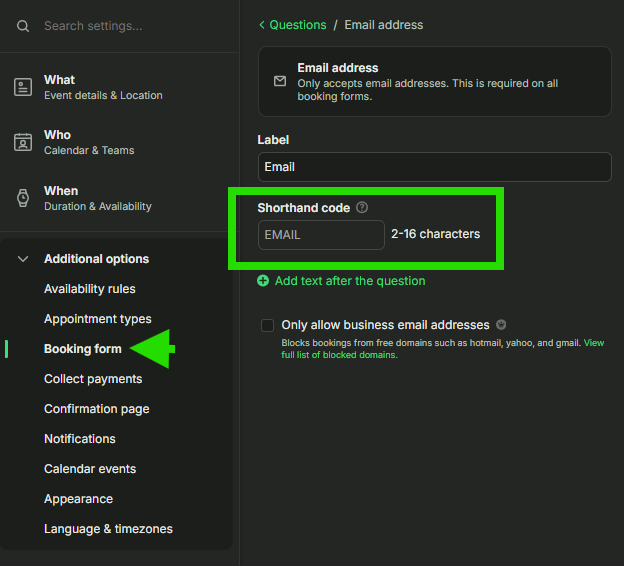The image size is (624, 566).
Task: Enable Only allow business email addresses
Action: pyautogui.click(x=267, y=325)
